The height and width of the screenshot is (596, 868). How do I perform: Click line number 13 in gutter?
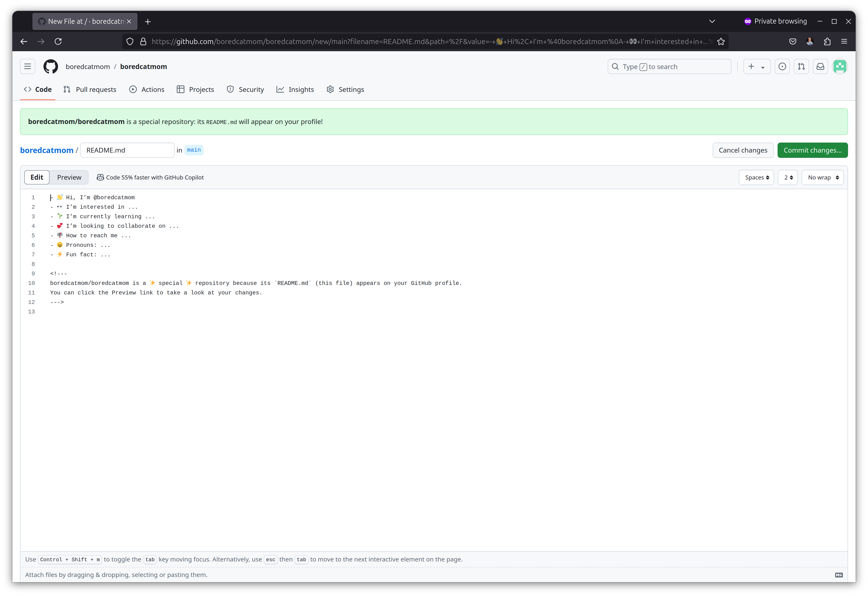[x=31, y=312]
